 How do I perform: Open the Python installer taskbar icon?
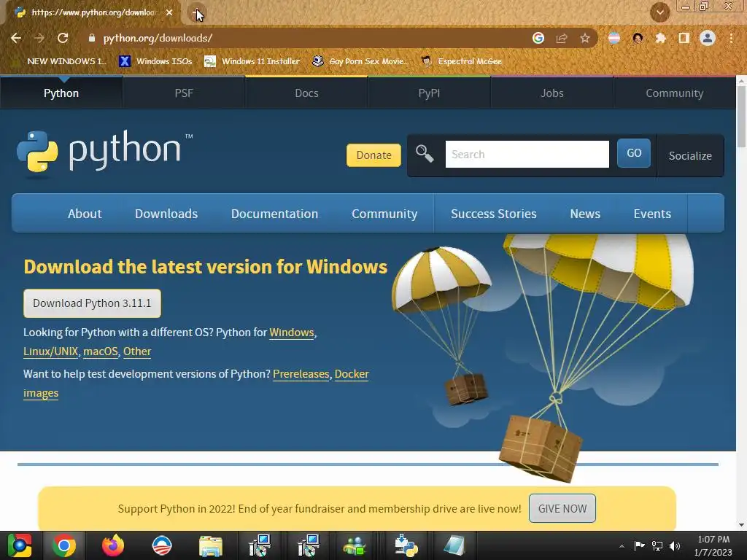[406, 545]
